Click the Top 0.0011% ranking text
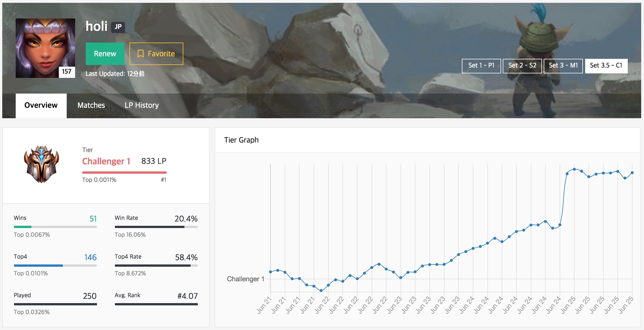 coord(99,180)
